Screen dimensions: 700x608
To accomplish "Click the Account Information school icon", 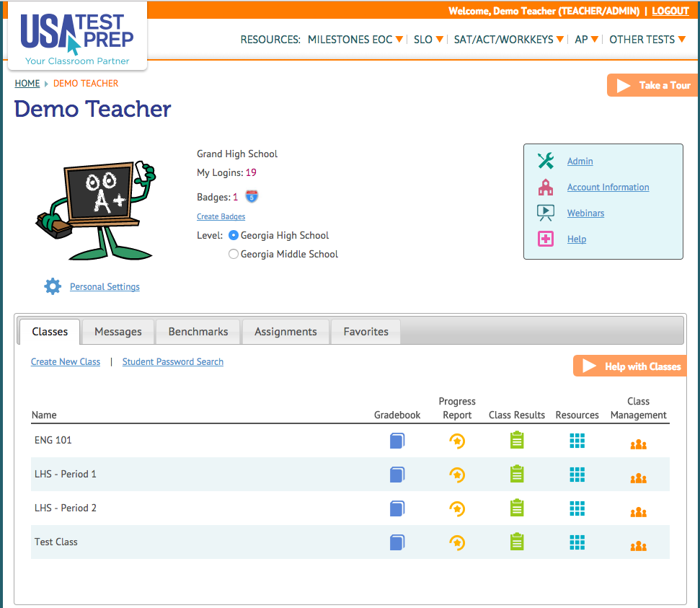I will tap(546, 188).
